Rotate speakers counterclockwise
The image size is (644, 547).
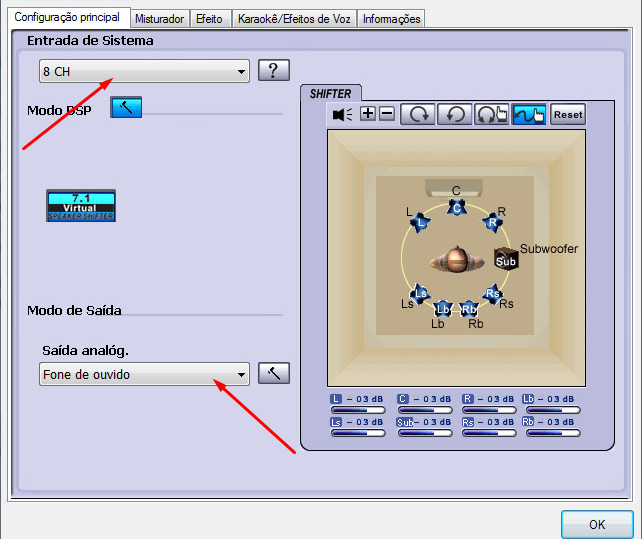(x=454, y=114)
